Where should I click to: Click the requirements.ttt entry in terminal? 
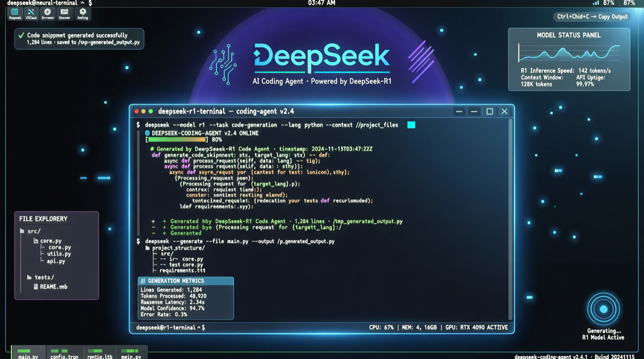182,271
